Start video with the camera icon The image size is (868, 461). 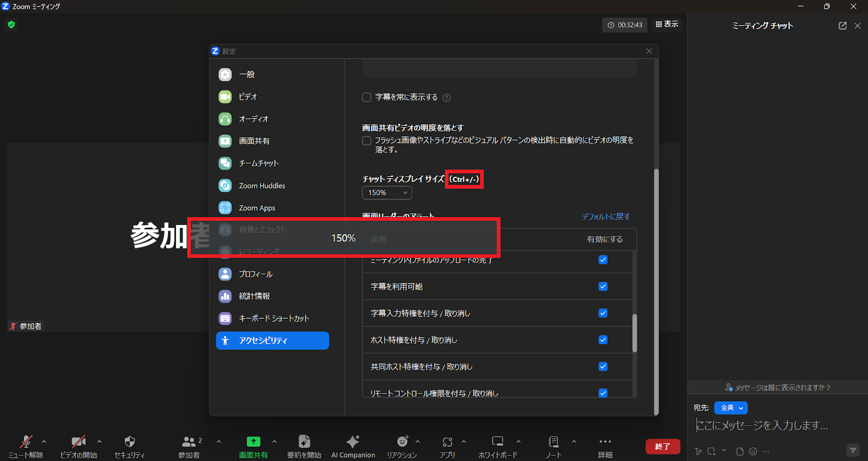click(x=79, y=441)
